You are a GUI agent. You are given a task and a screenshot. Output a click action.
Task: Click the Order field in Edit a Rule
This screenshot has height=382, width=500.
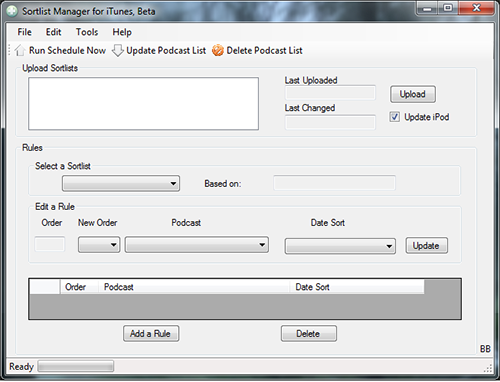50,244
